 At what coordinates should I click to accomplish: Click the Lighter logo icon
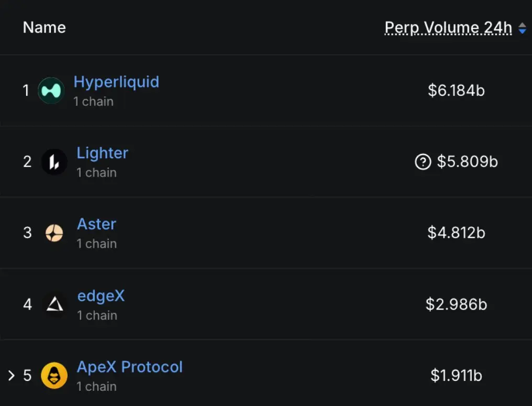pyautogui.click(x=54, y=162)
